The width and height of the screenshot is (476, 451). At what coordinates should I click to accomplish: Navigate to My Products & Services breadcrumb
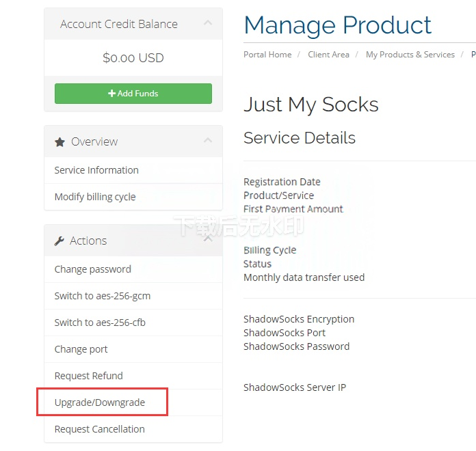[x=410, y=55]
